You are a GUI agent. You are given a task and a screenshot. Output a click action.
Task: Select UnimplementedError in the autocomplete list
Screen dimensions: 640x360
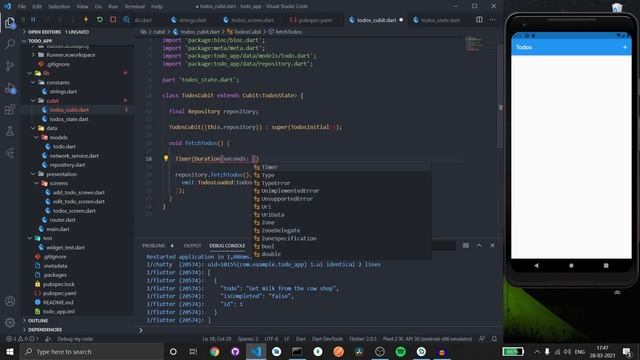pyautogui.click(x=342, y=191)
